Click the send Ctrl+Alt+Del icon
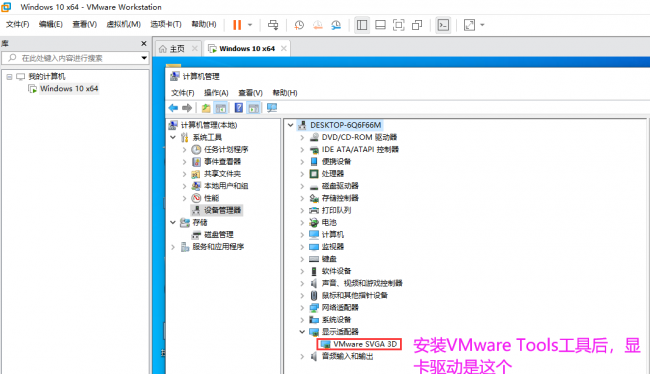 tap(273, 25)
